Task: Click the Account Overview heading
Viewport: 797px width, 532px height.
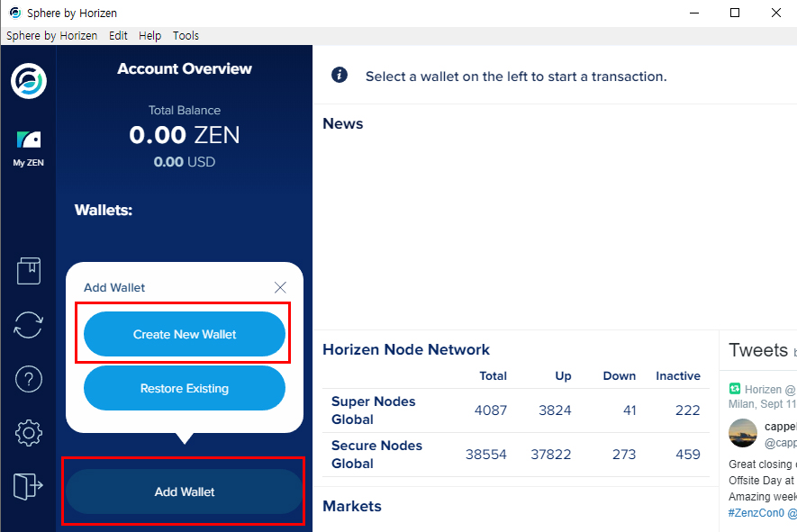Action: [x=185, y=68]
